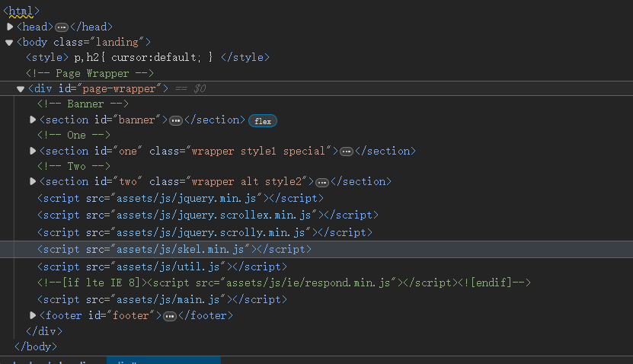633x364 pixels.
Task: Click the wrapper alt style2 class value
Action: (x=247, y=181)
